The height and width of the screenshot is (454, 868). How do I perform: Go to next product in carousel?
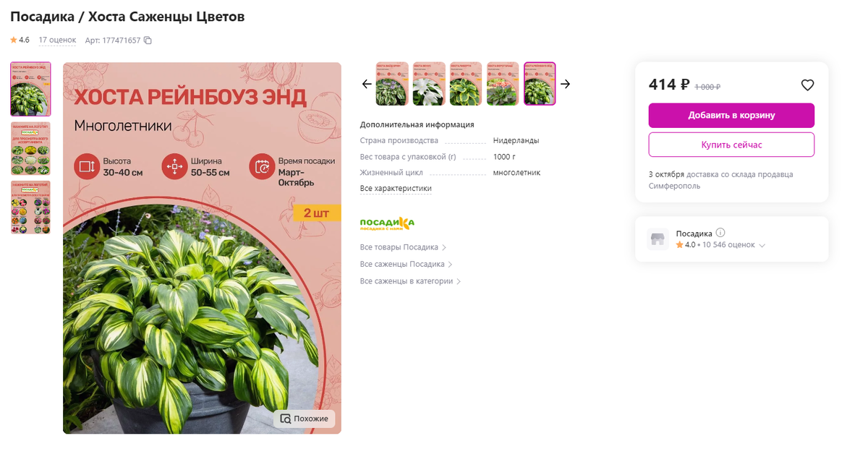pyautogui.click(x=566, y=84)
